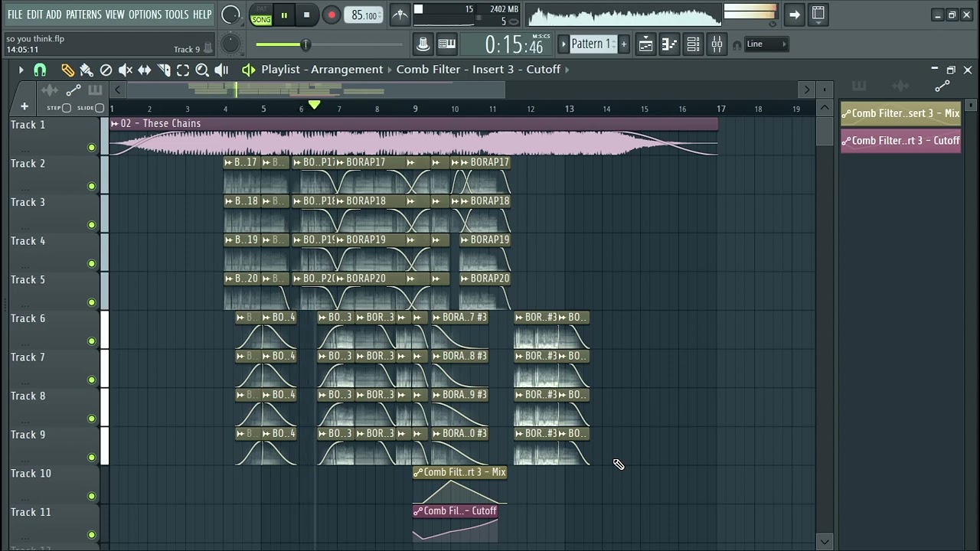
Task: Expand the arrow after Cutoff in playlist title
Action: (567, 70)
